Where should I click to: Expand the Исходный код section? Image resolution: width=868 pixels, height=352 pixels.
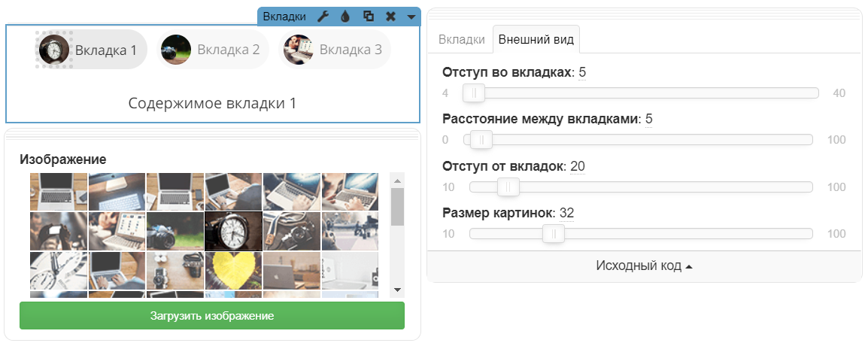[x=644, y=266]
